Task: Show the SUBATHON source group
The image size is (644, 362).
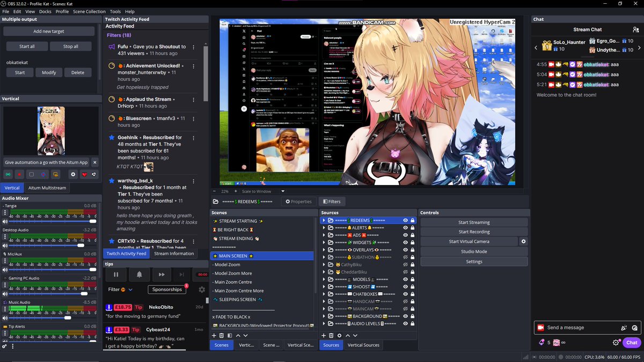Action: click(x=406, y=257)
